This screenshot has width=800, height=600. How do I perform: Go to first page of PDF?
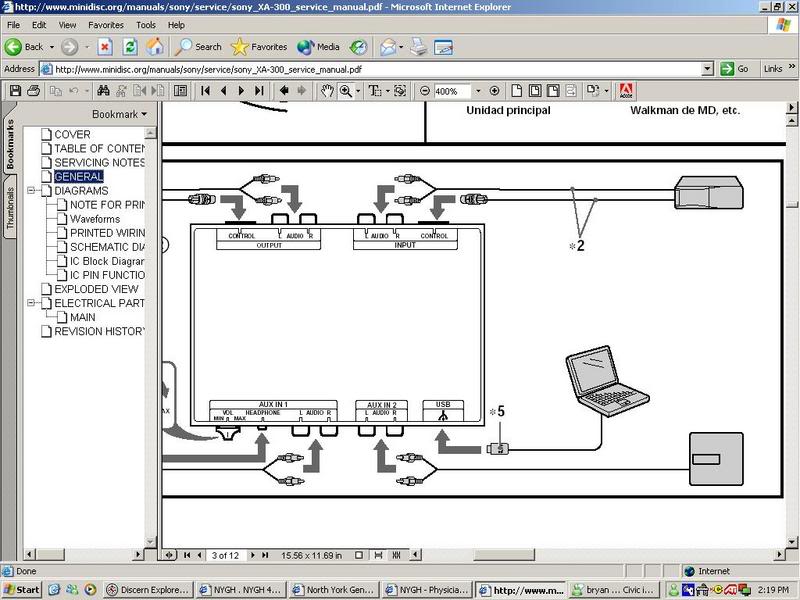206,91
